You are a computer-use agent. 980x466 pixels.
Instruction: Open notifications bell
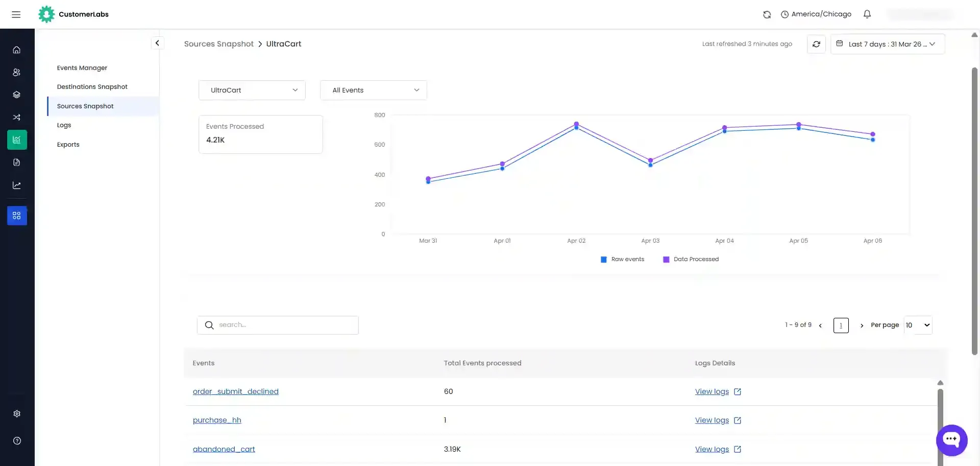(867, 14)
